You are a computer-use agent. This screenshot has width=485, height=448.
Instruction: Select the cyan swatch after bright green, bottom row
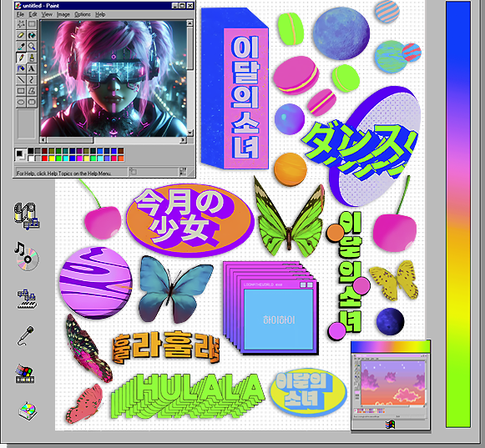pyautogui.click(x=65, y=159)
